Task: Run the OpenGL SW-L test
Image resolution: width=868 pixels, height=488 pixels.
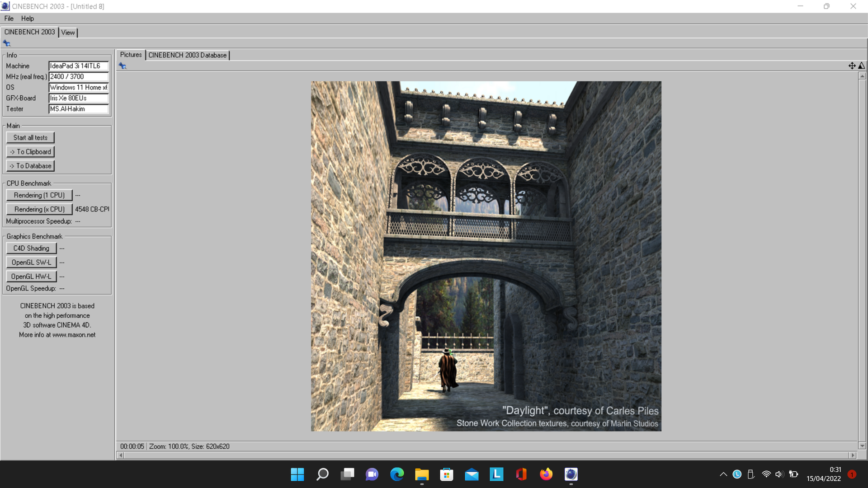Action: (31, 263)
